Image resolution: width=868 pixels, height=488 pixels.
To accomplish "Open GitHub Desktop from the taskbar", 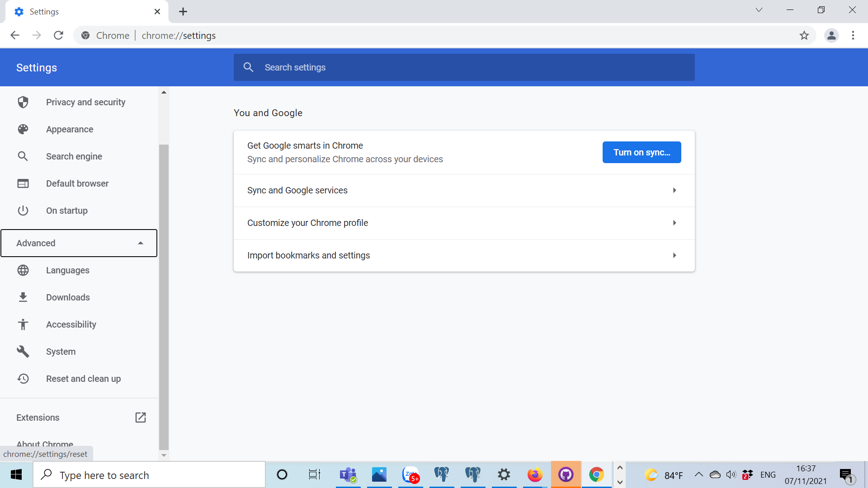I will tap(566, 475).
